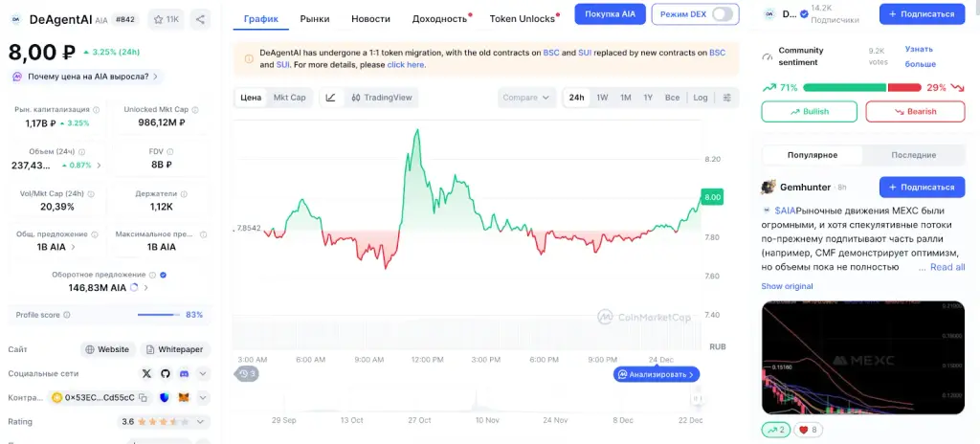980x444 pixels.
Task: Toggle the Режим DEX switch
Action: pos(723,14)
